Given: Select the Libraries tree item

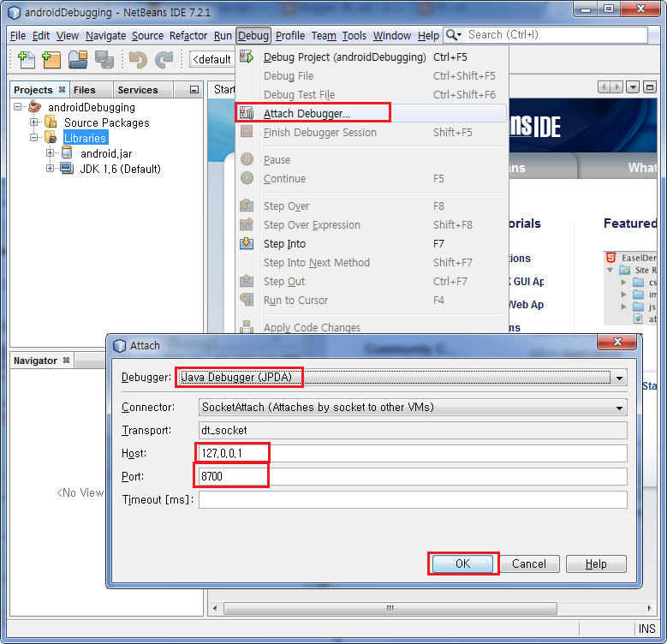Looking at the screenshot, I should click(x=85, y=138).
